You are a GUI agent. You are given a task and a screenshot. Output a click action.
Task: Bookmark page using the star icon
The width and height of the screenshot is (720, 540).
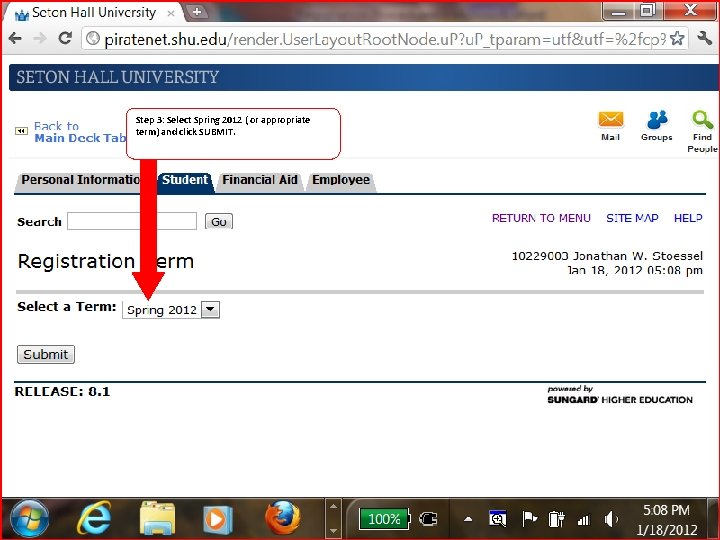(x=677, y=39)
